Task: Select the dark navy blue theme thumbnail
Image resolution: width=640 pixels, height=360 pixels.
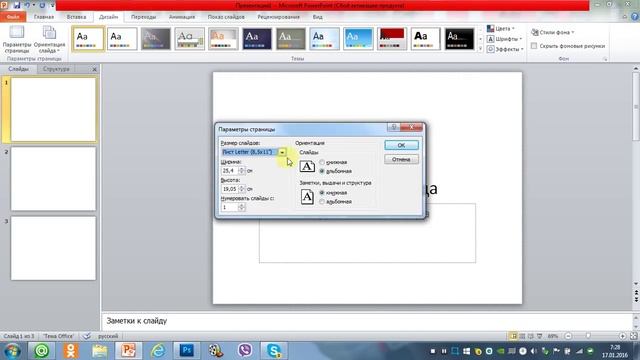Action: (257, 39)
